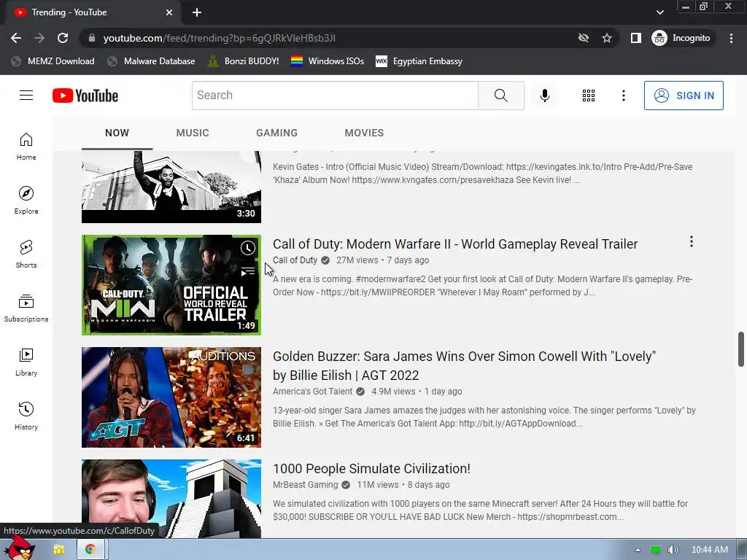This screenshot has width=747, height=560.
Task: Click the SIGN IN button
Action: (684, 96)
